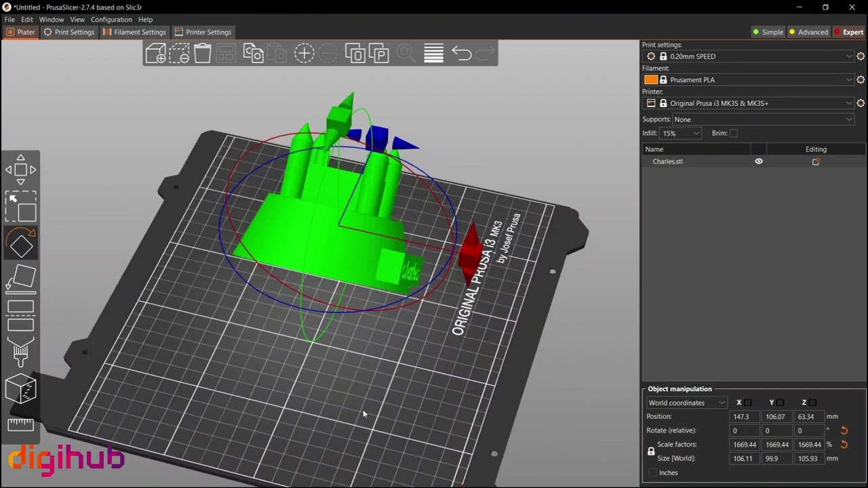Image resolution: width=868 pixels, height=488 pixels.
Task: Open the Help menu
Action: pos(145,20)
